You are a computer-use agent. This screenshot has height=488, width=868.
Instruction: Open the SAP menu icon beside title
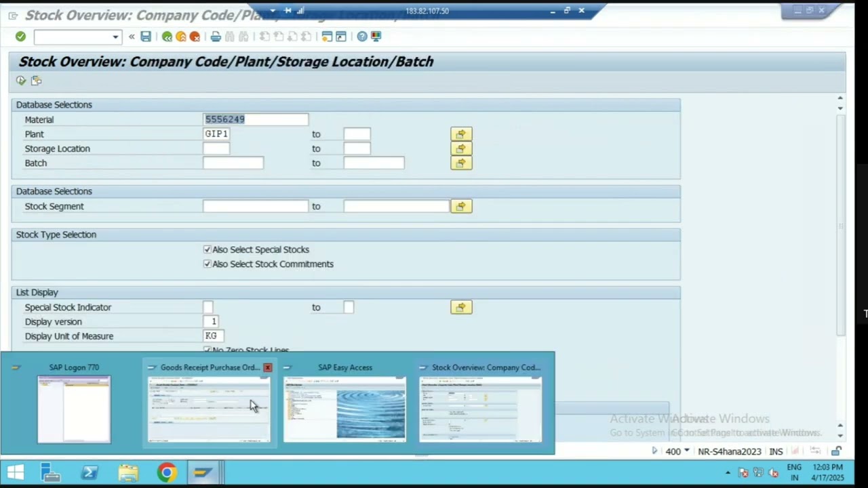click(13, 16)
